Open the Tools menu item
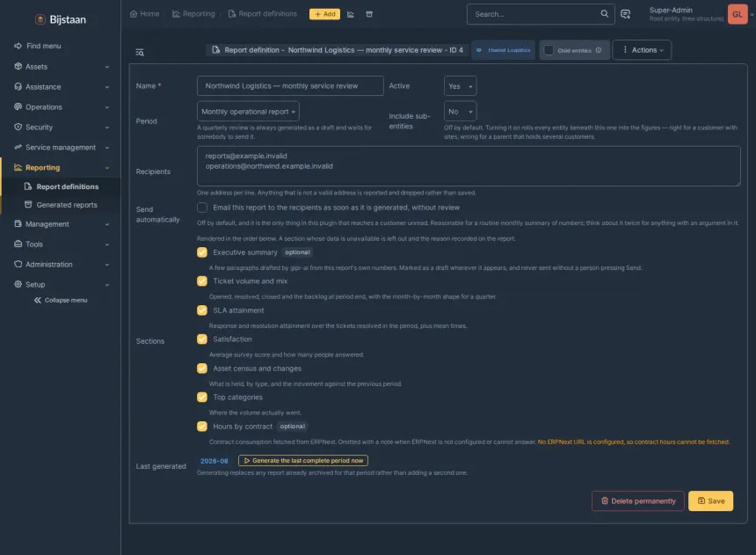Screen dimensions: 756x555 [62, 245]
